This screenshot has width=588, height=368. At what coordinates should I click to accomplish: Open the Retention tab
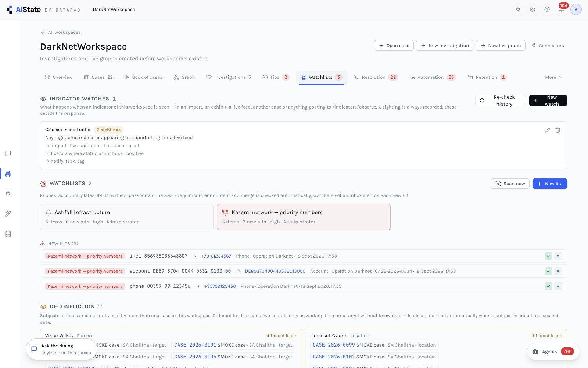tap(487, 77)
